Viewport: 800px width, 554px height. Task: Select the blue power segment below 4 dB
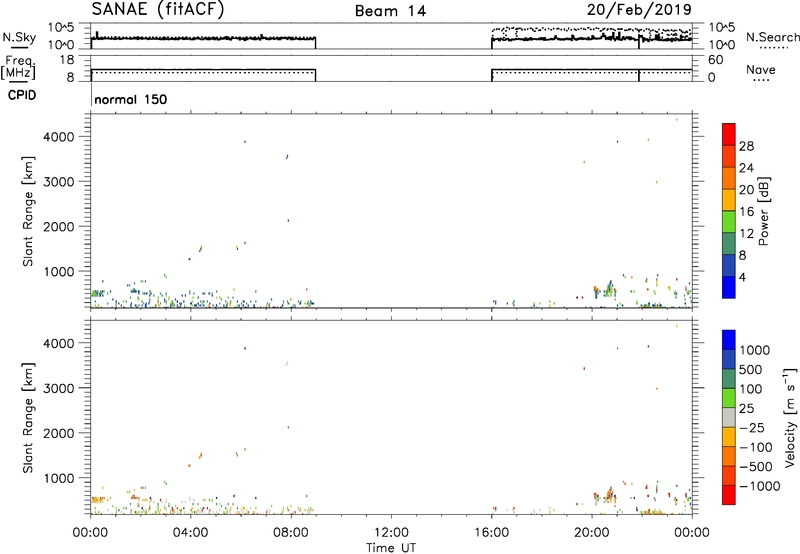coord(729,287)
